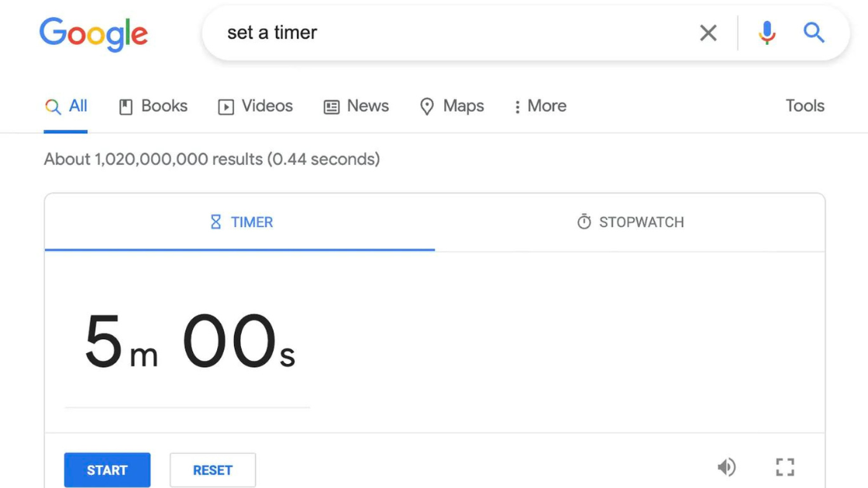Image resolution: width=868 pixels, height=488 pixels.
Task: Click the Books filter icon
Action: [126, 107]
